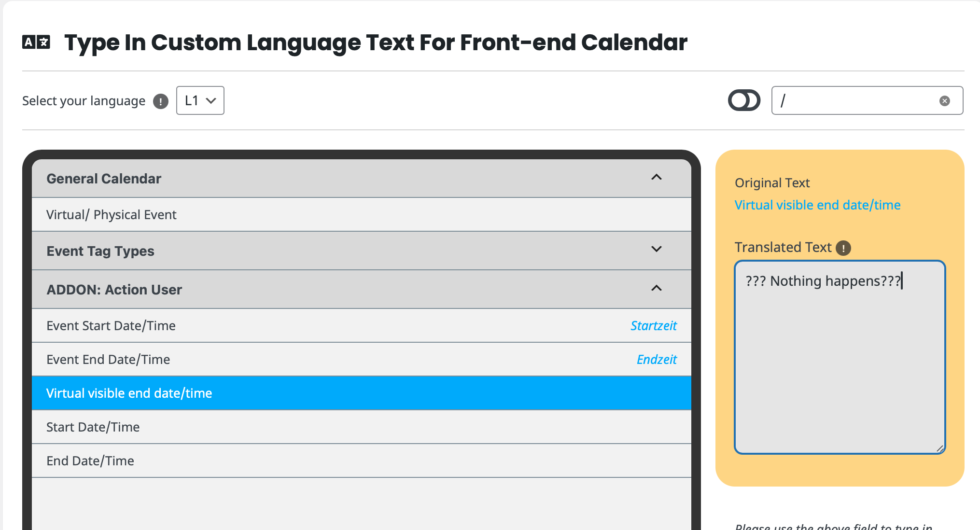Click the language translation icon beside the title

(x=36, y=42)
